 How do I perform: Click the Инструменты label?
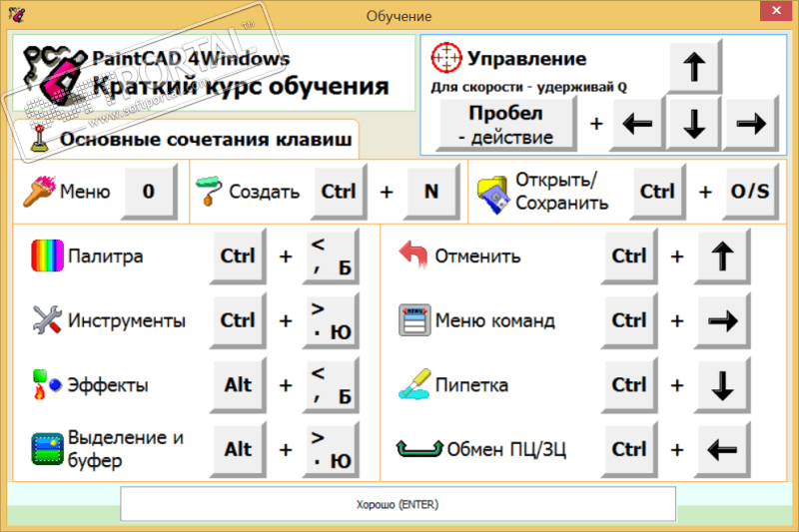pos(127,320)
